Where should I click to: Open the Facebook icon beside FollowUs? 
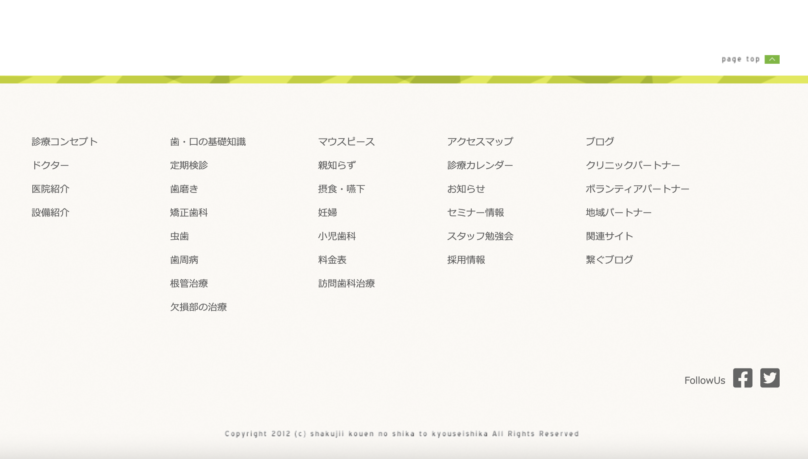743,378
